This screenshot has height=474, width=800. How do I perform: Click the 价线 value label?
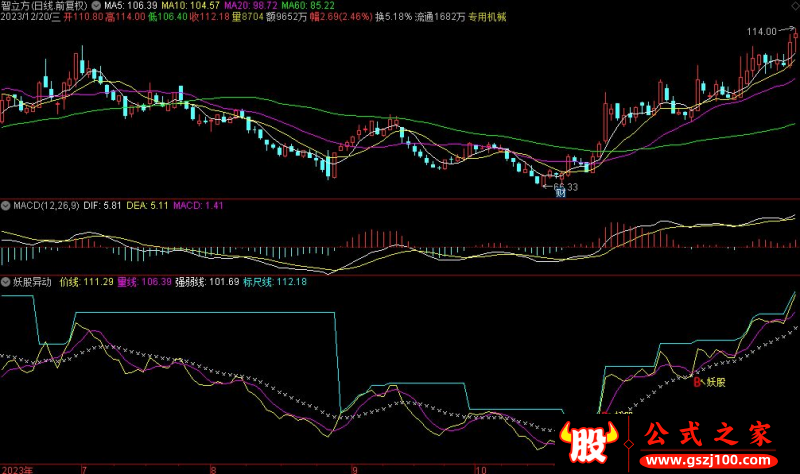[84, 282]
